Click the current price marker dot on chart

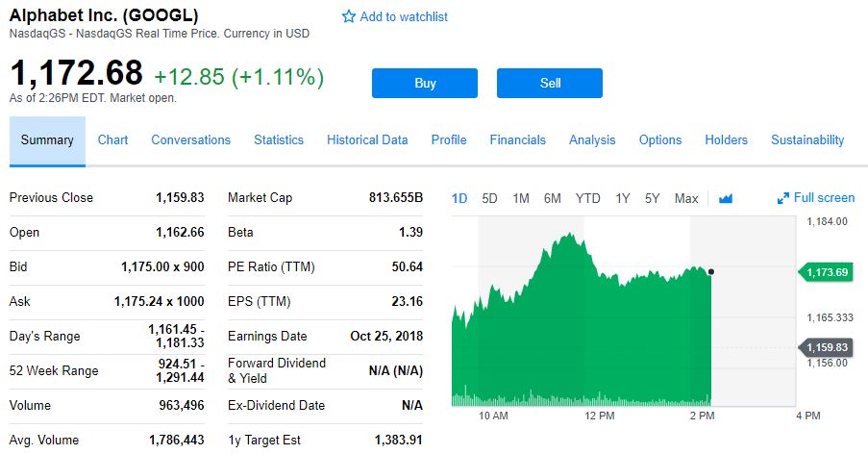(710, 272)
